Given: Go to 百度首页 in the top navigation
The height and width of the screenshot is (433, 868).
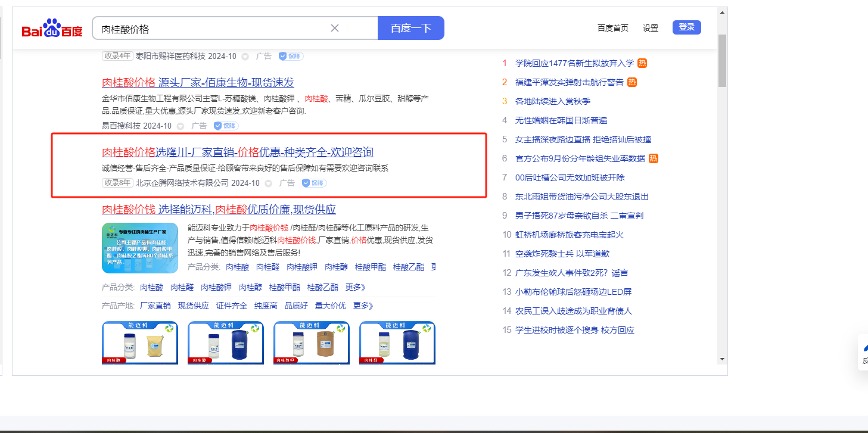Looking at the screenshot, I should point(612,28).
